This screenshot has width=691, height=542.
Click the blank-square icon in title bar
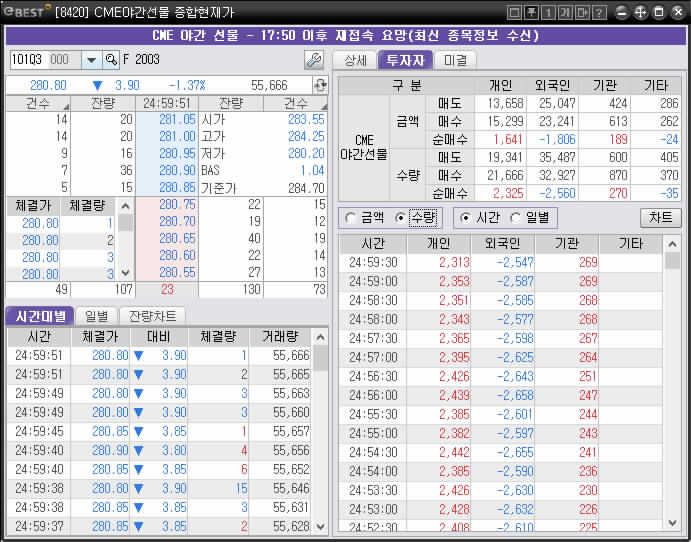514,12
